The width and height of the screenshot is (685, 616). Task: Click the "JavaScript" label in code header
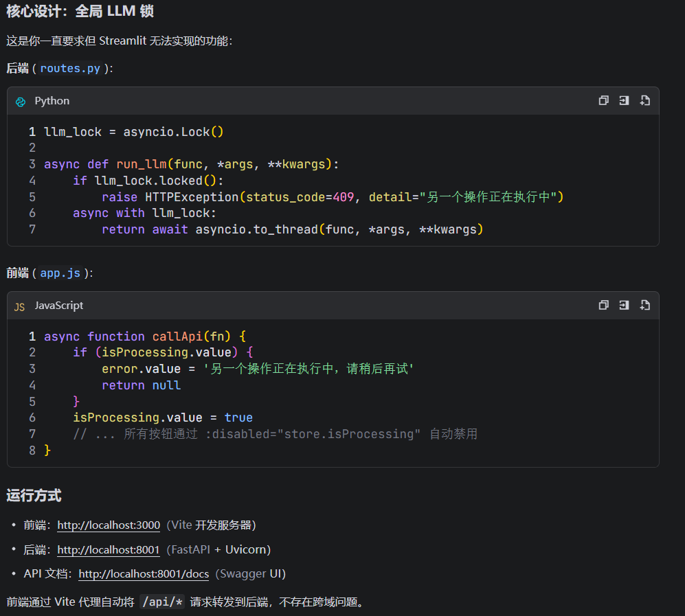coord(59,306)
